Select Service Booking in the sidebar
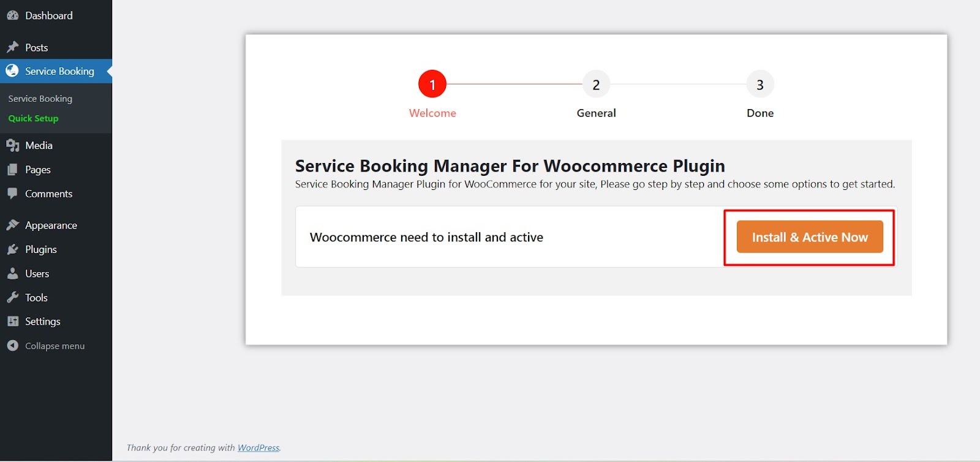980x462 pixels. pos(56,71)
